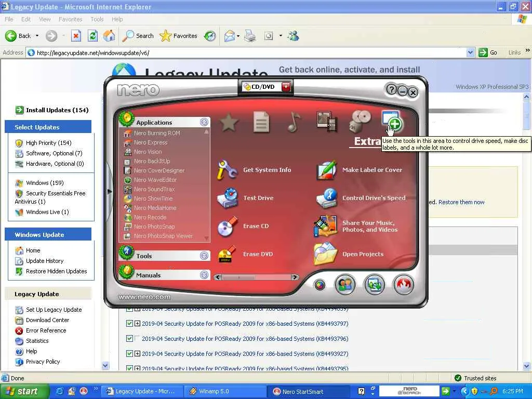Open Update History in sidebar

point(45,261)
